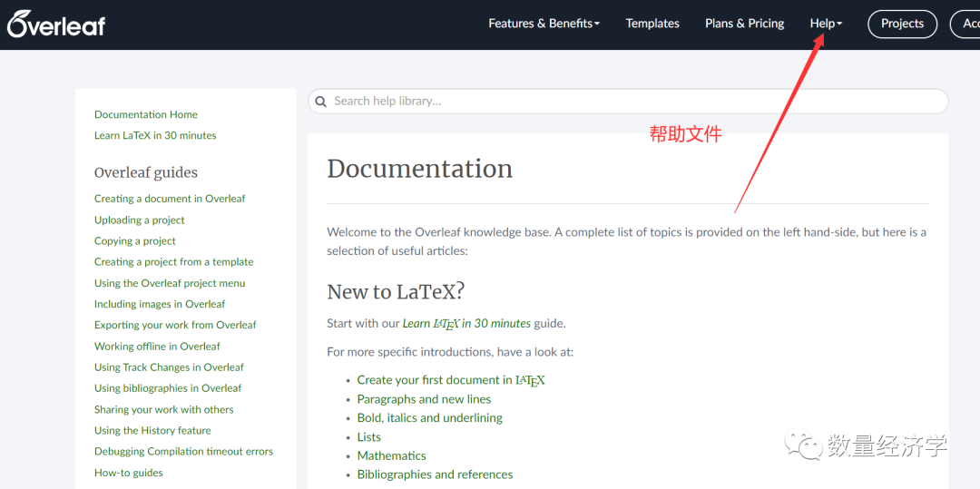Open Copying a project guide
Image resolution: width=980 pixels, height=489 pixels.
click(x=135, y=241)
